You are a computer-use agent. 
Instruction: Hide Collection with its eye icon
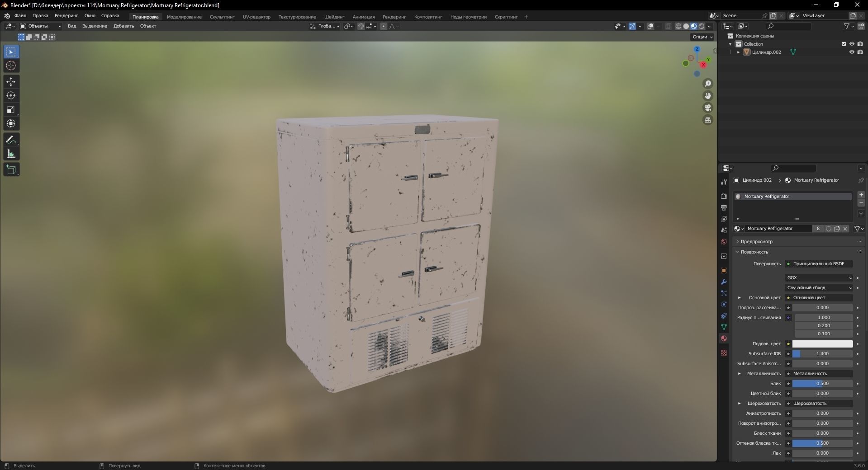point(852,44)
